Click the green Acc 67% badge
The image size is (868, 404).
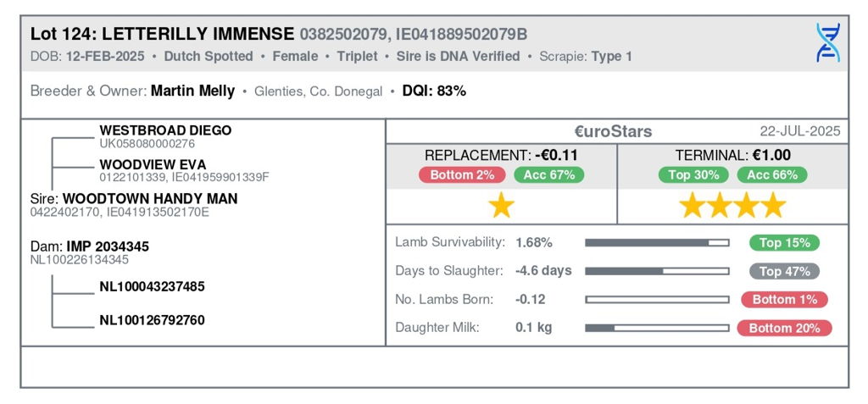click(x=548, y=175)
